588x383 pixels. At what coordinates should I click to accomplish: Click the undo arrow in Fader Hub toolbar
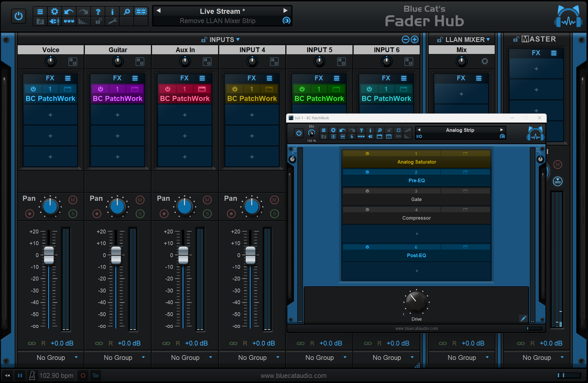click(69, 12)
